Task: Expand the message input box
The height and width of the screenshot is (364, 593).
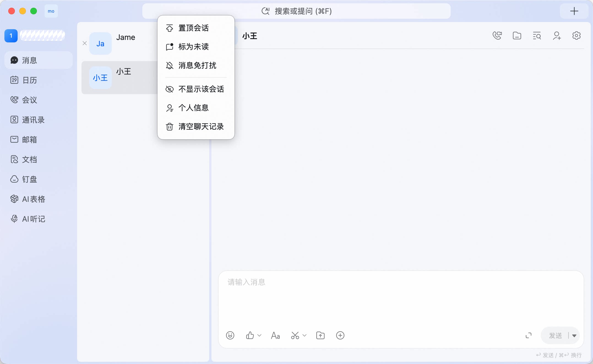Action: coord(529,335)
